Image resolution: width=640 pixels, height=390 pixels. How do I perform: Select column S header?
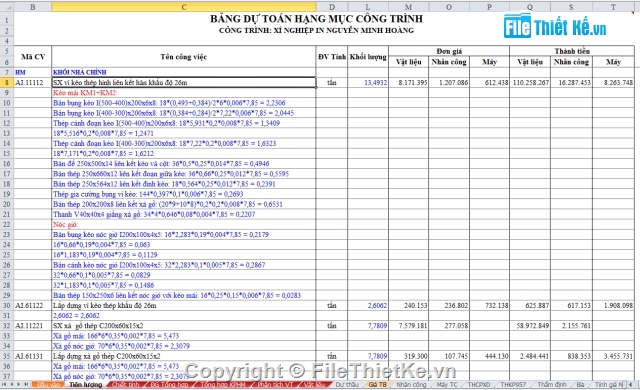pos(571,7)
